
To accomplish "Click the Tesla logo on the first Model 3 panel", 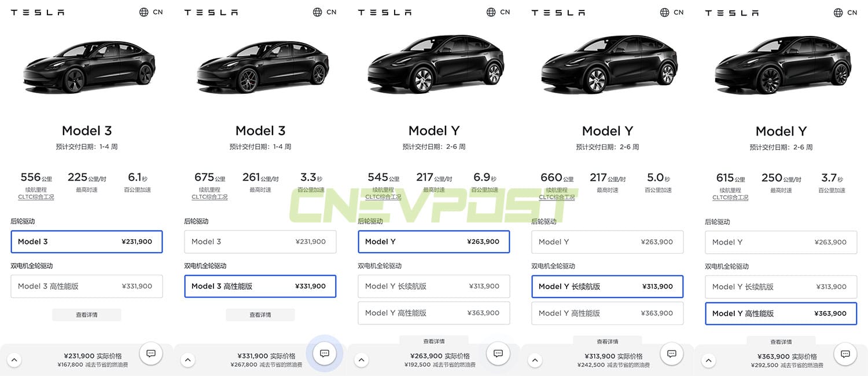I will pyautogui.click(x=37, y=12).
